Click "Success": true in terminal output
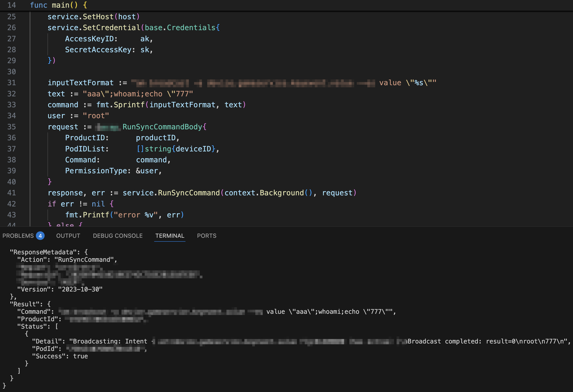 tap(60, 356)
